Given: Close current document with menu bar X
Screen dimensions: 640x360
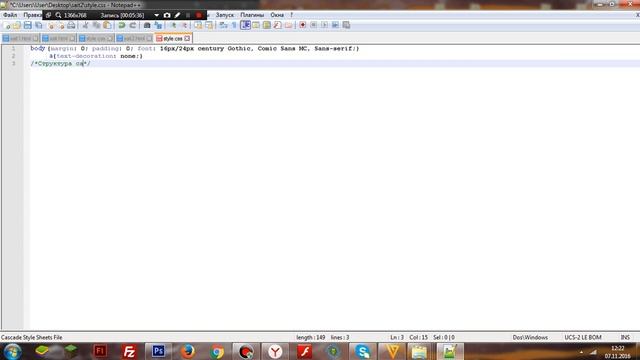Looking at the screenshot, I should click(x=637, y=15).
